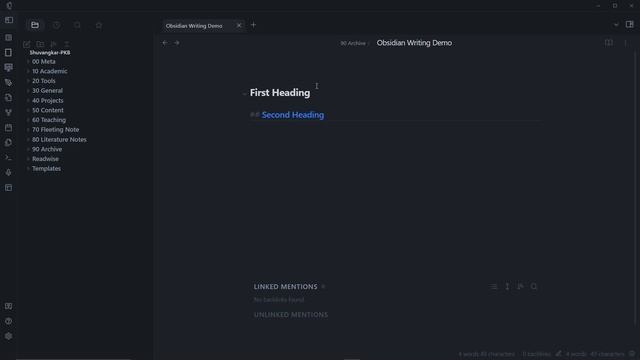Image resolution: width=640 pixels, height=360 pixels.
Task: Toggle collapse results in linked mentions
Action: [494, 287]
